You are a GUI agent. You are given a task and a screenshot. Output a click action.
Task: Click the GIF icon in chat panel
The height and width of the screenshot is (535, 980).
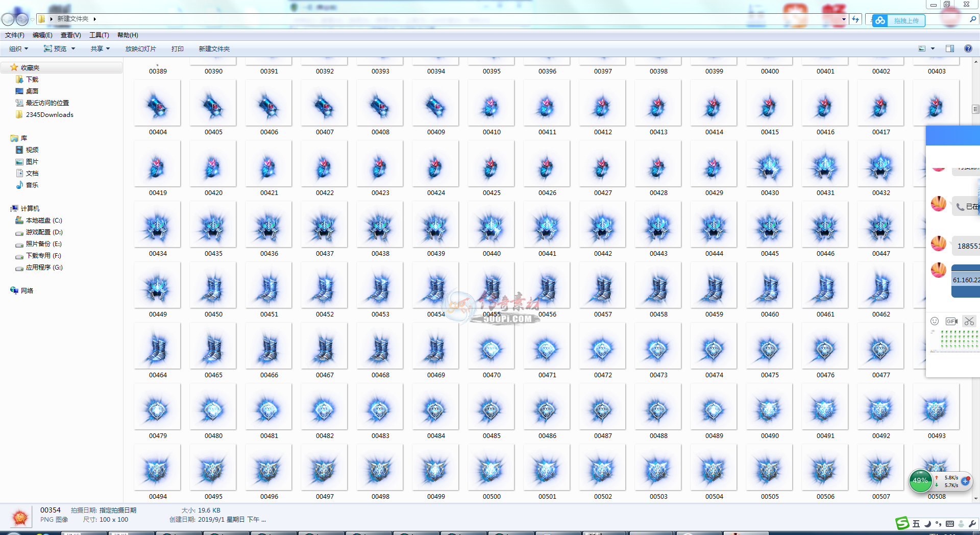[x=951, y=321]
